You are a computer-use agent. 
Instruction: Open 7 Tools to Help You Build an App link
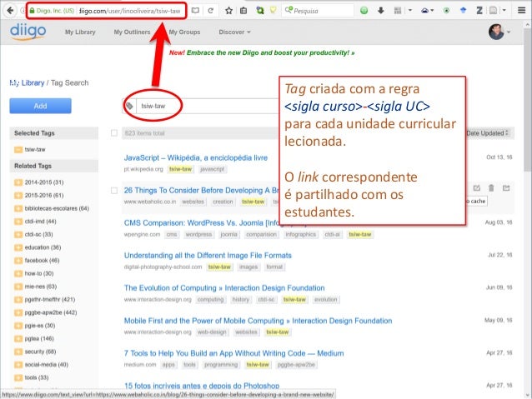pos(233,353)
